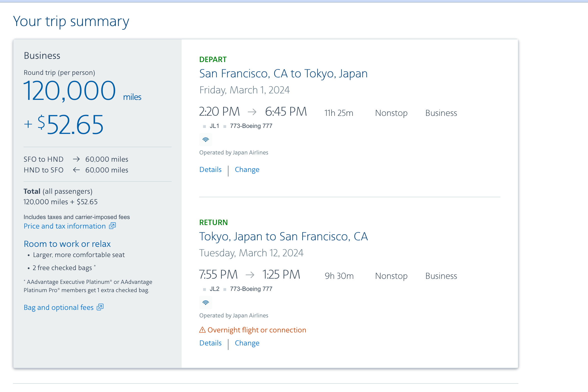
Task: Click the arrow between 2:20 PM and 6:45 PM
Action: (x=252, y=112)
